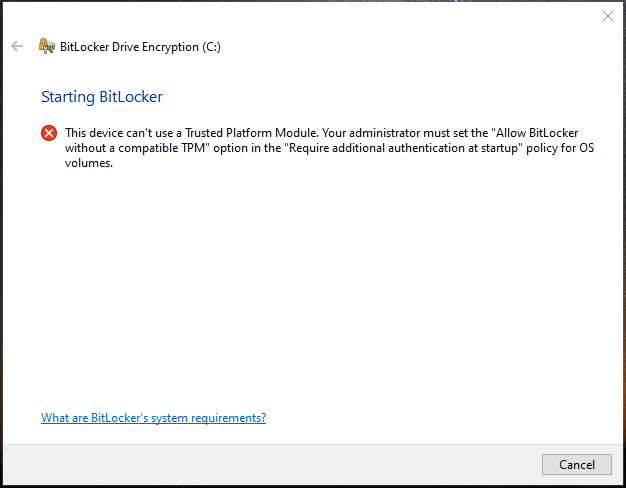Cancel the BitLocker setup wizard

[x=576, y=464]
